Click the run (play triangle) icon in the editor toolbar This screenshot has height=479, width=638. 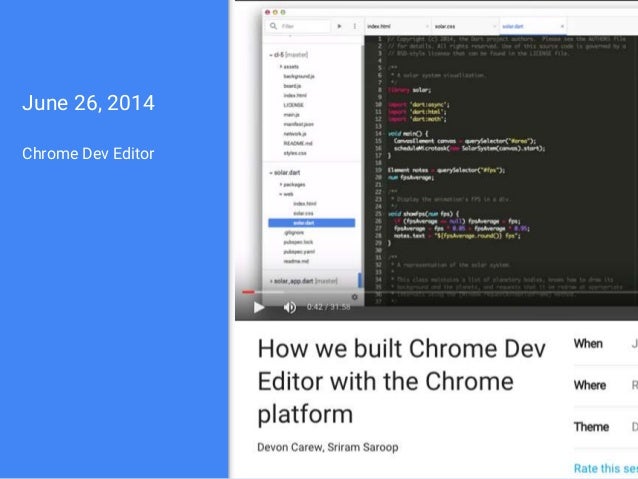pos(339,26)
